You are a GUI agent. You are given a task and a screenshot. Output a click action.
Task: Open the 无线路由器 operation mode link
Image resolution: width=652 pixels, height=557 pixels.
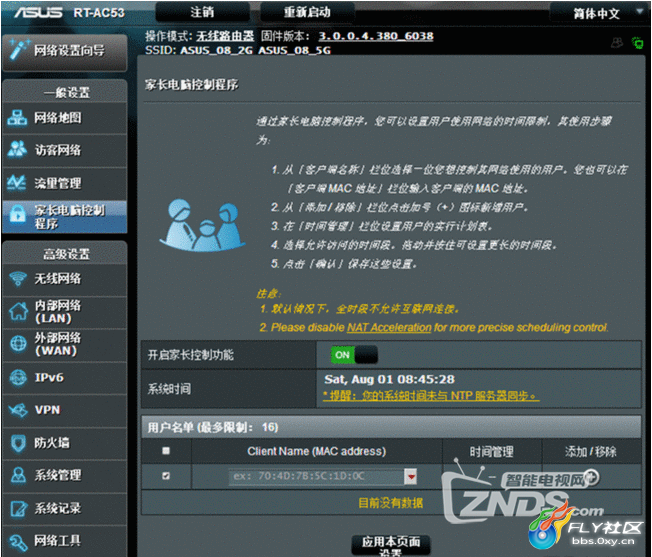pos(225,36)
